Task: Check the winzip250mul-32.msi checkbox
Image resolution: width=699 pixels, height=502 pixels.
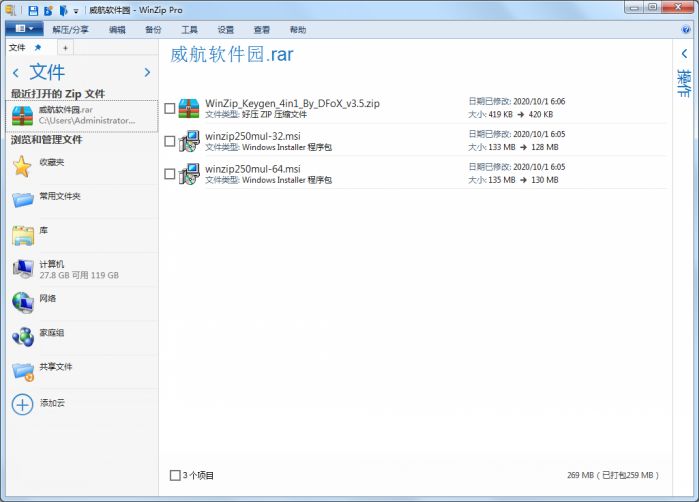Action: coord(169,141)
